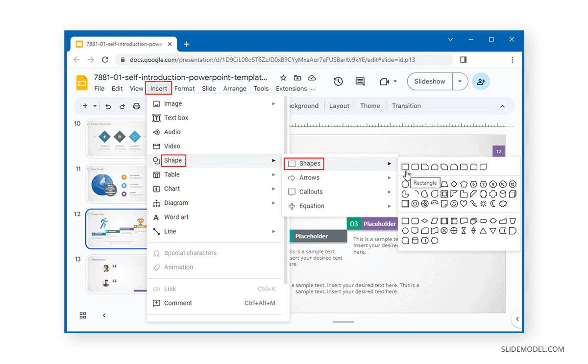Open the Callouts submenu

tap(310, 192)
